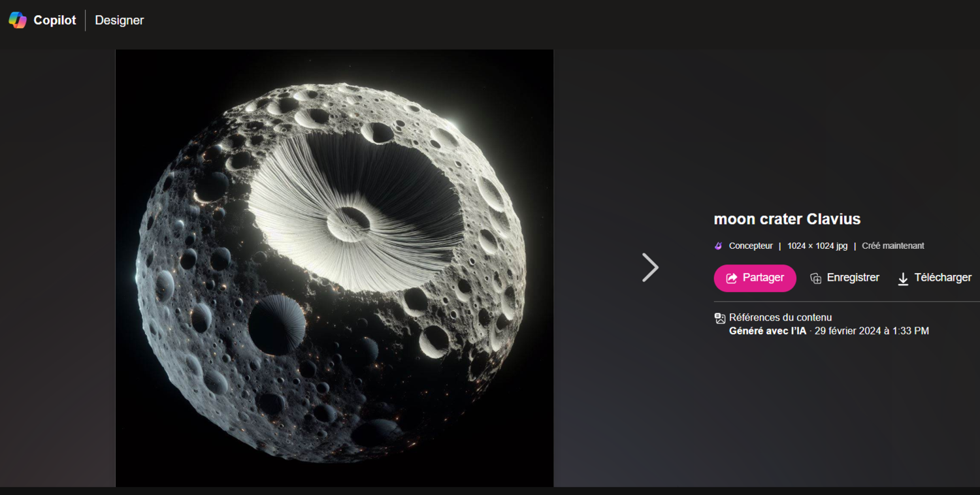The height and width of the screenshot is (495, 980).
Task: Click the 29 février 2024 timestamp
Action: click(x=872, y=331)
